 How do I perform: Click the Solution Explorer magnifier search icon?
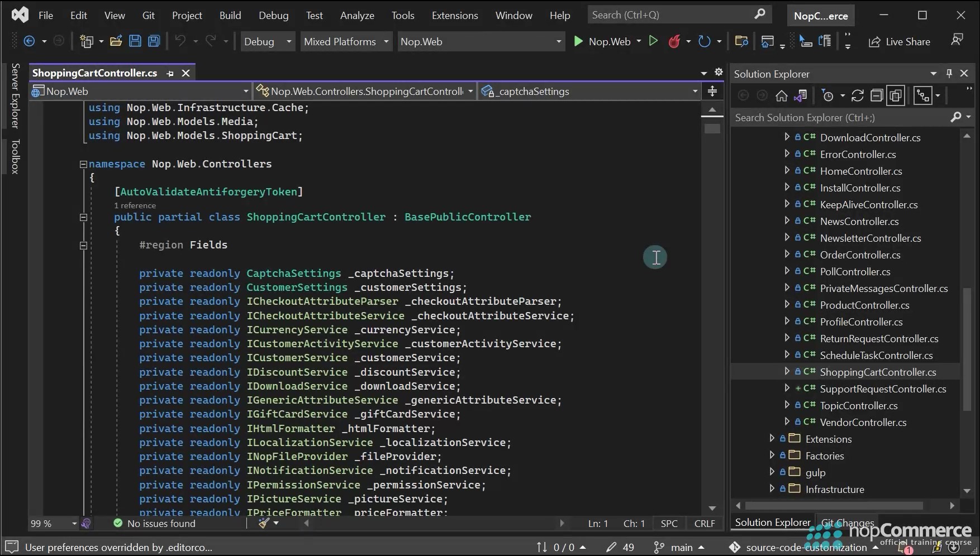click(x=956, y=117)
